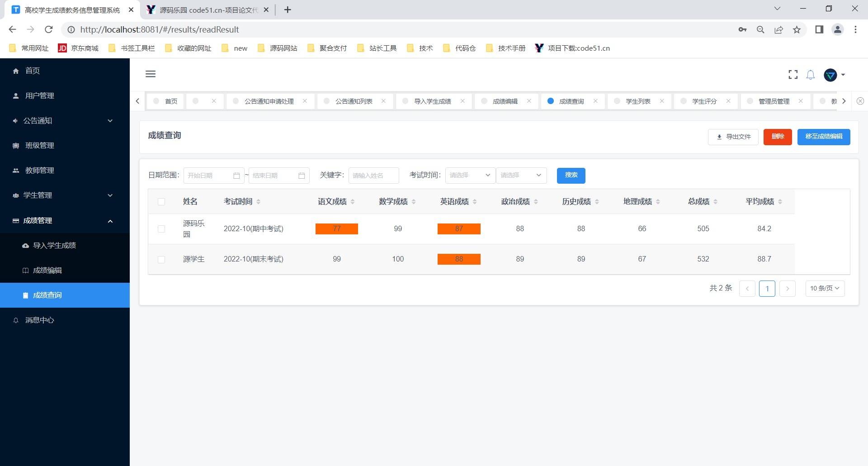
Task: Click orange highlighted 77 语文 score cell
Action: coord(337,229)
